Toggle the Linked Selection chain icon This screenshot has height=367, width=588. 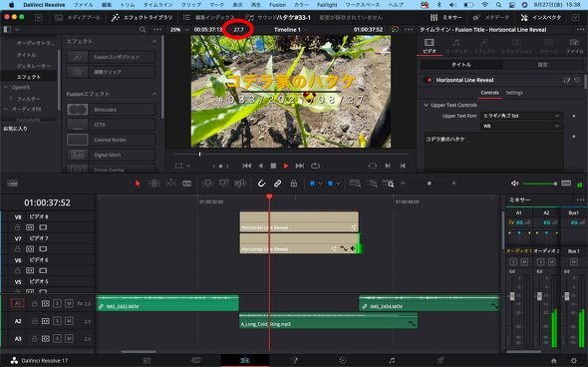pyautogui.click(x=277, y=183)
